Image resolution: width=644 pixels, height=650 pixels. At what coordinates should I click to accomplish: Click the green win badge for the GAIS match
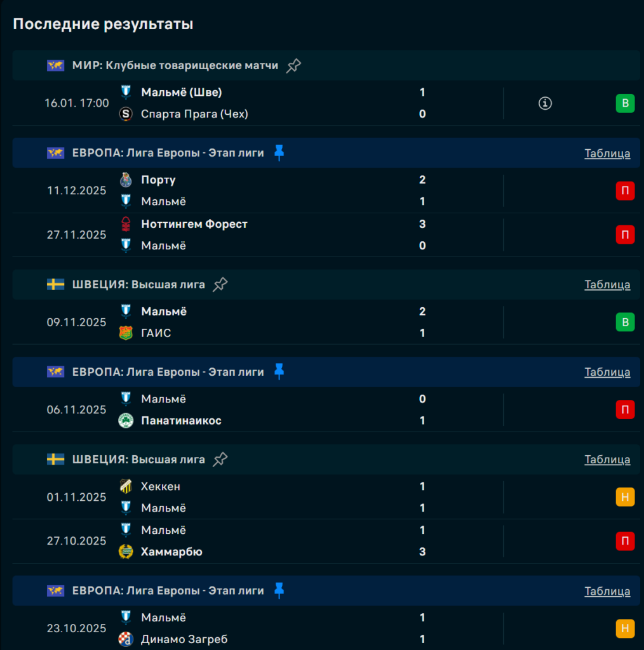(625, 322)
